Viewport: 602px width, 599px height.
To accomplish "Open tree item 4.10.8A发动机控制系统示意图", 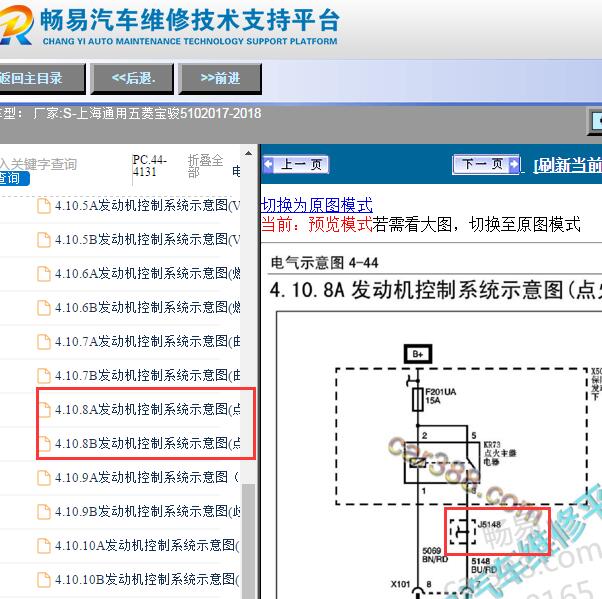I will [147, 410].
